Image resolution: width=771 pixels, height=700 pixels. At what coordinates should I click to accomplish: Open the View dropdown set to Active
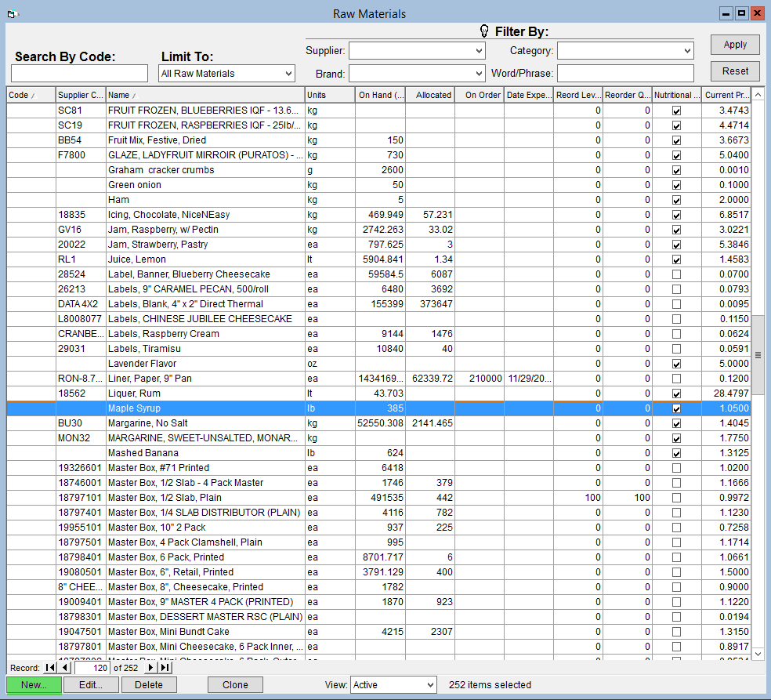pyautogui.click(x=429, y=685)
